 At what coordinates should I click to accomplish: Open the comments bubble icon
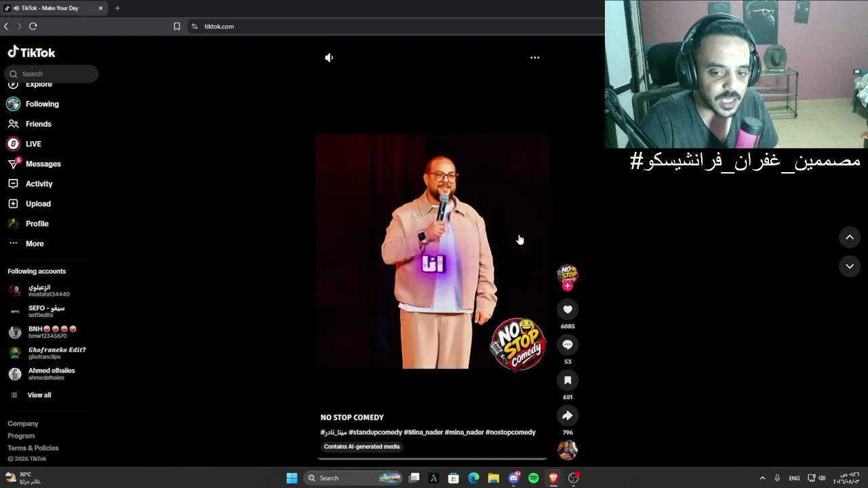(x=568, y=345)
